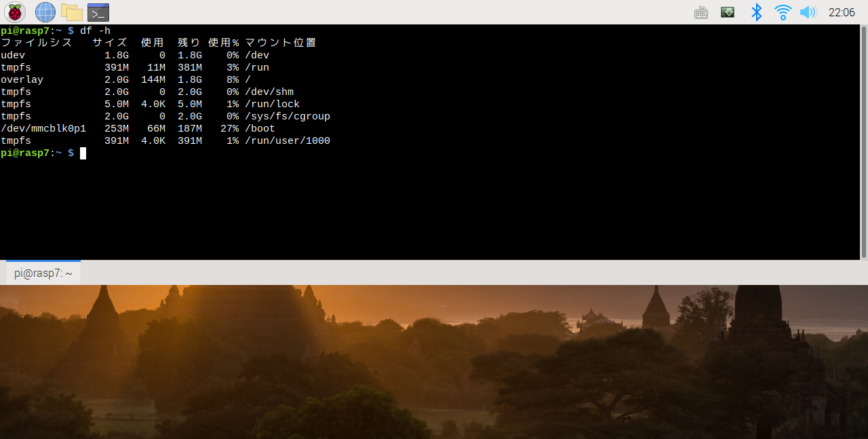Click the /dev mount point of udev
The image size is (868, 439).
257,55
